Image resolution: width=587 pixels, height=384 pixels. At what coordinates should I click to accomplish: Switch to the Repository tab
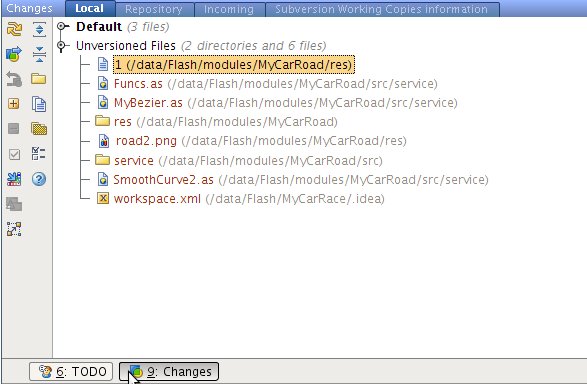[154, 9]
